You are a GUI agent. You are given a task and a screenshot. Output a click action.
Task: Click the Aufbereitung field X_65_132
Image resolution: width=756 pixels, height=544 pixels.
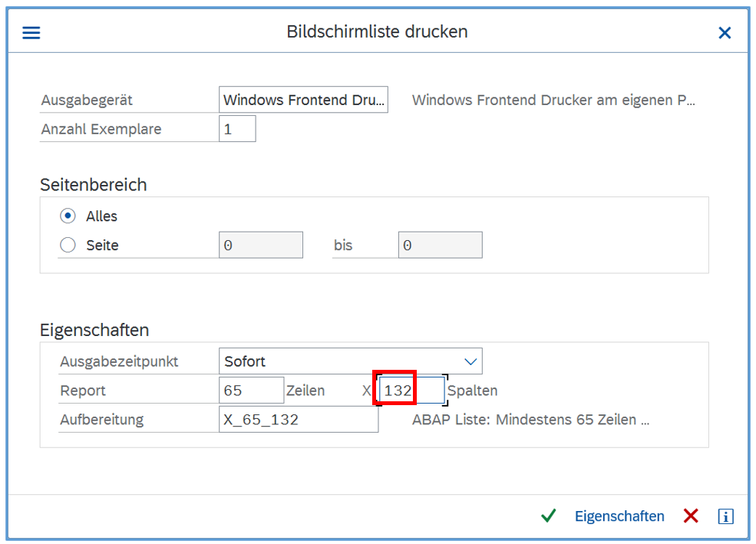pos(298,420)
